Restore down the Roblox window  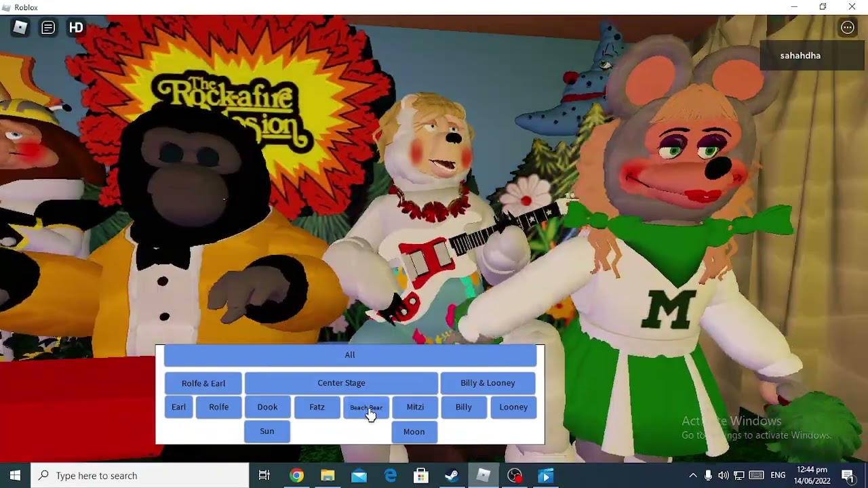823,7
